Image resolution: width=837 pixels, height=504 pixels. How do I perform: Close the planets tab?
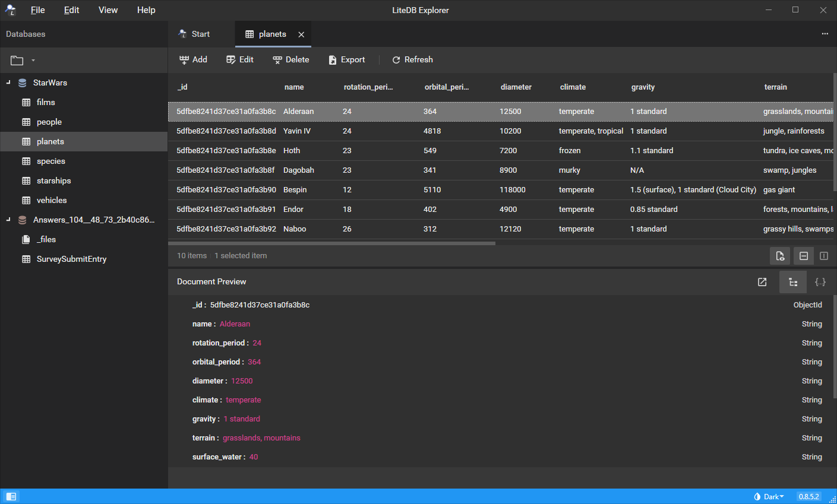(x=301, y=34)
